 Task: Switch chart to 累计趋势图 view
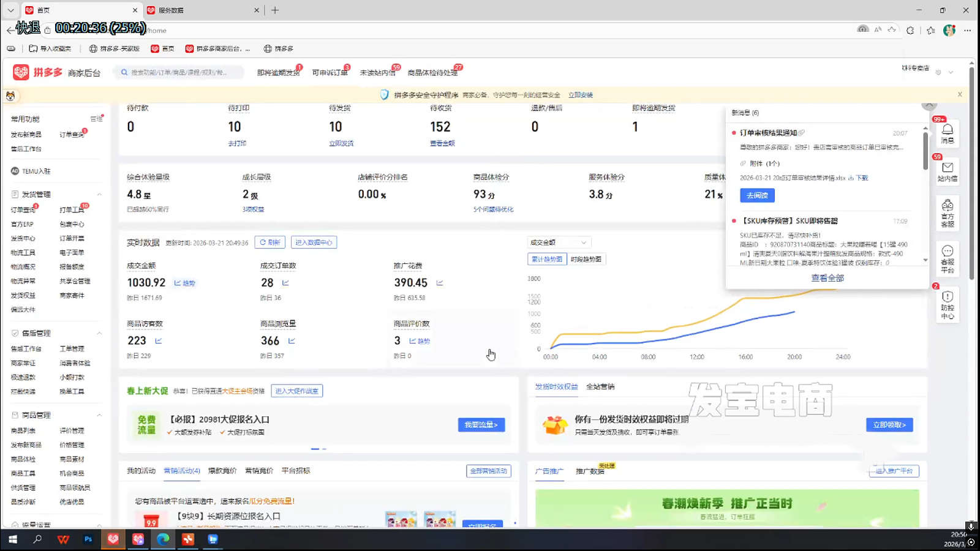pyautogui.click(x=546, y=259)
